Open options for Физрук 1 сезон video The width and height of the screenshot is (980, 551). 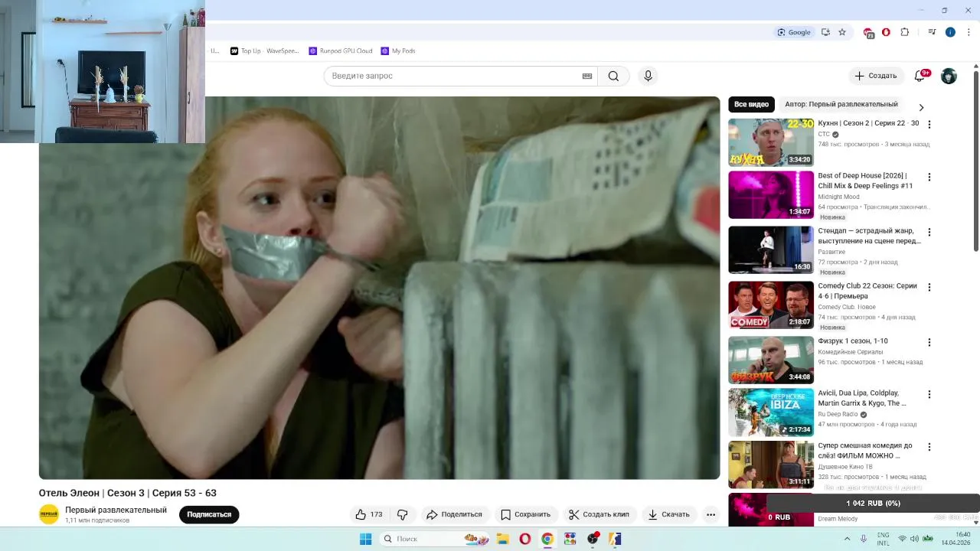929,342
